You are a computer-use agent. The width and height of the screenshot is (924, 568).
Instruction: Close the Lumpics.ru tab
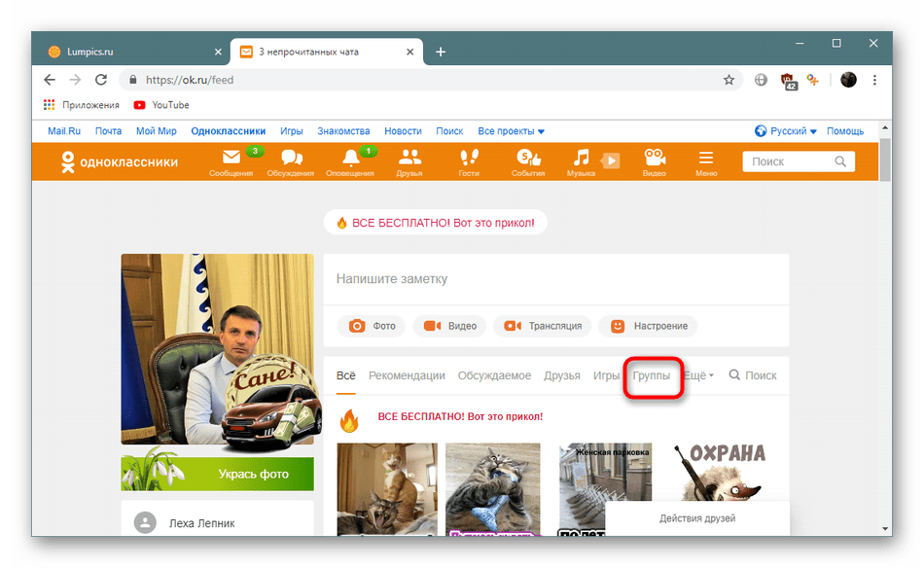218,52
